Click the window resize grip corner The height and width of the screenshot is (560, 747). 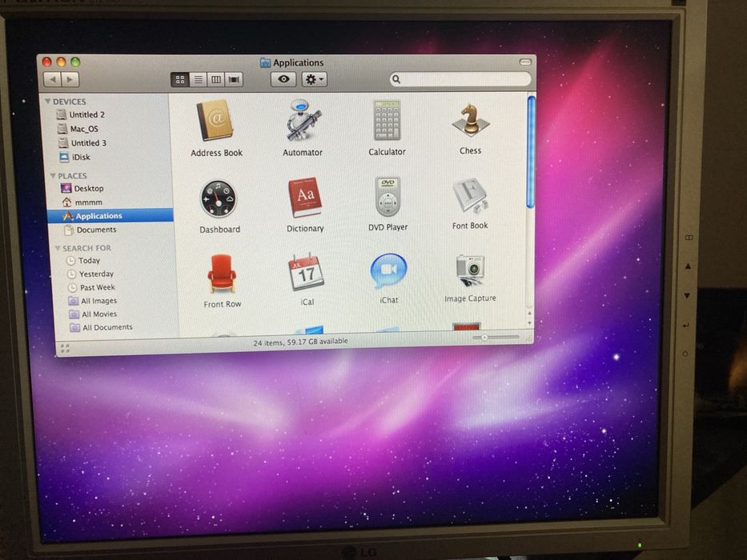[528, 338]
